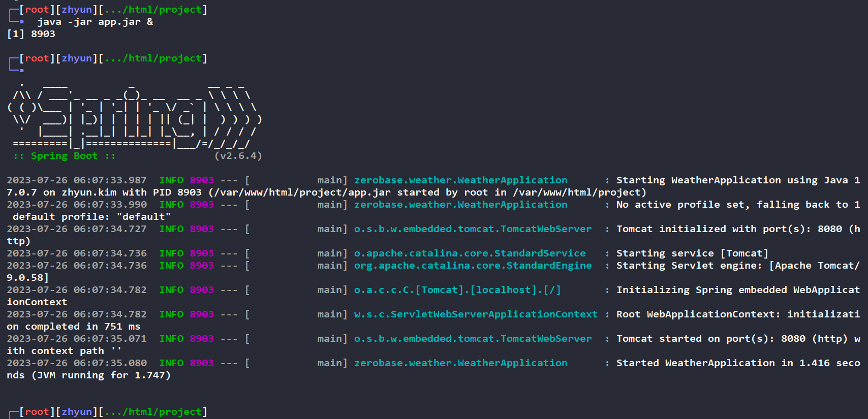Click 'Starting service [Tomcat]' message
Screen dimensions: 868x419
tap(693, 253)
